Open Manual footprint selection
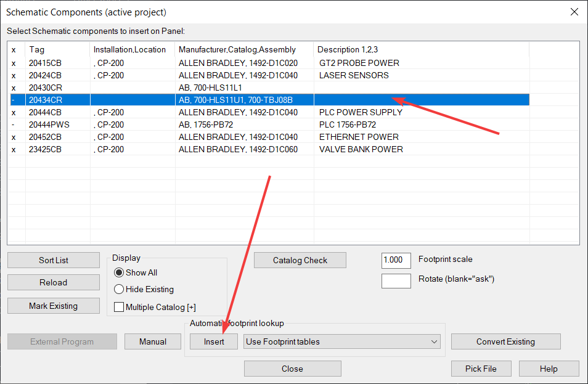588x384 pixels. pos(153,341)
